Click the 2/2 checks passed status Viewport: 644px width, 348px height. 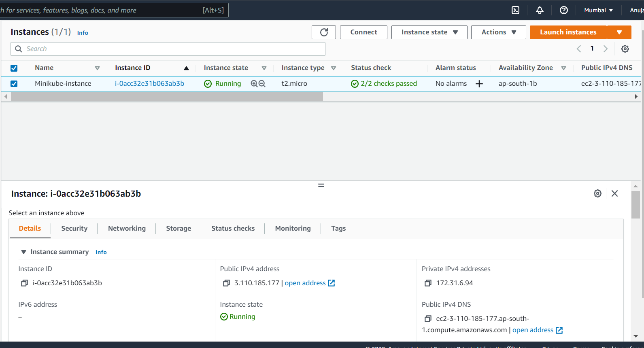tap(384, 84)
